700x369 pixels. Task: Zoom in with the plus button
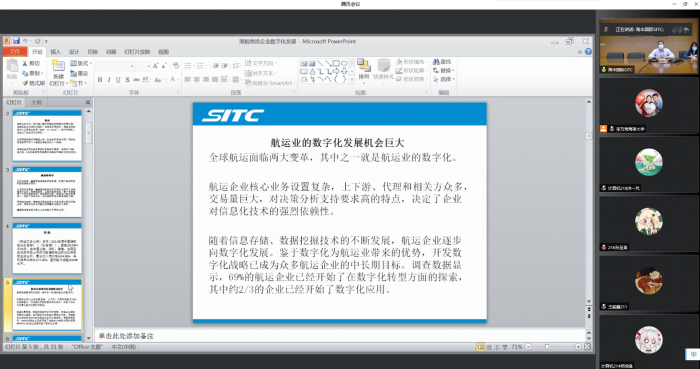click(578, 347)
